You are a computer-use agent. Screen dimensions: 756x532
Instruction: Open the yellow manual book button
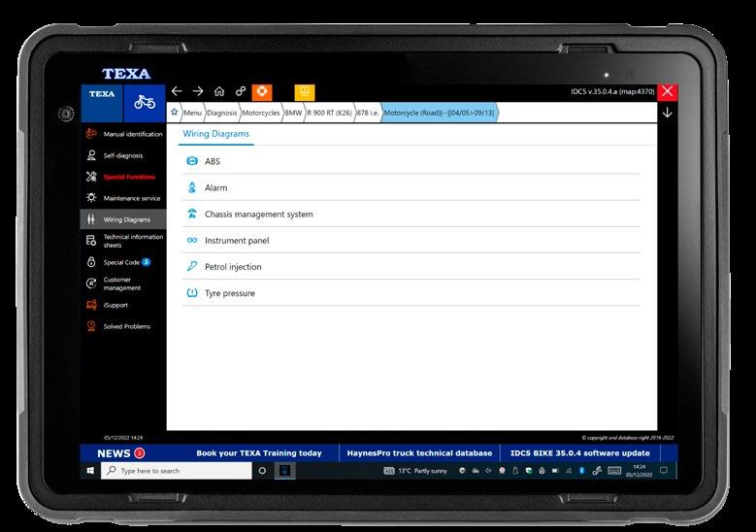point(304,91)
